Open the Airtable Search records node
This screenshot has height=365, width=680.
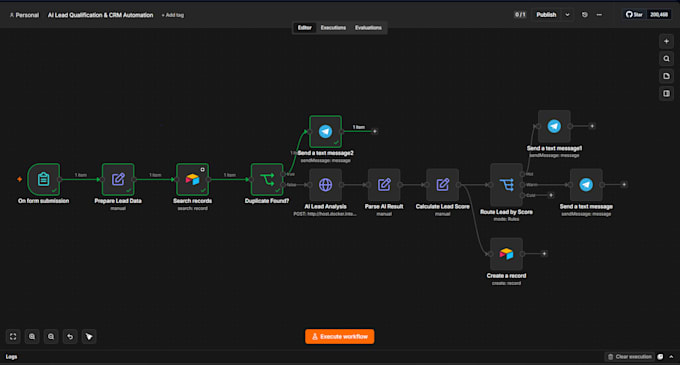193,179
